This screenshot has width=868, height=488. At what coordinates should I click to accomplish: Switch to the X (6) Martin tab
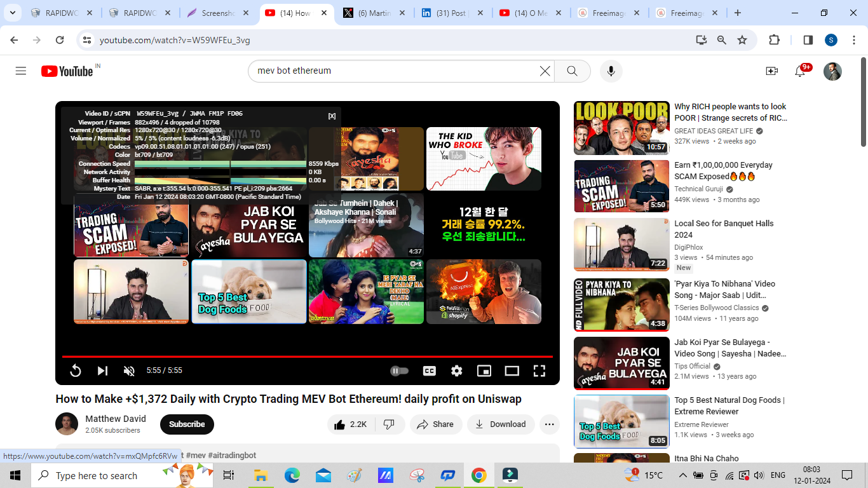[x=374, y=13]
